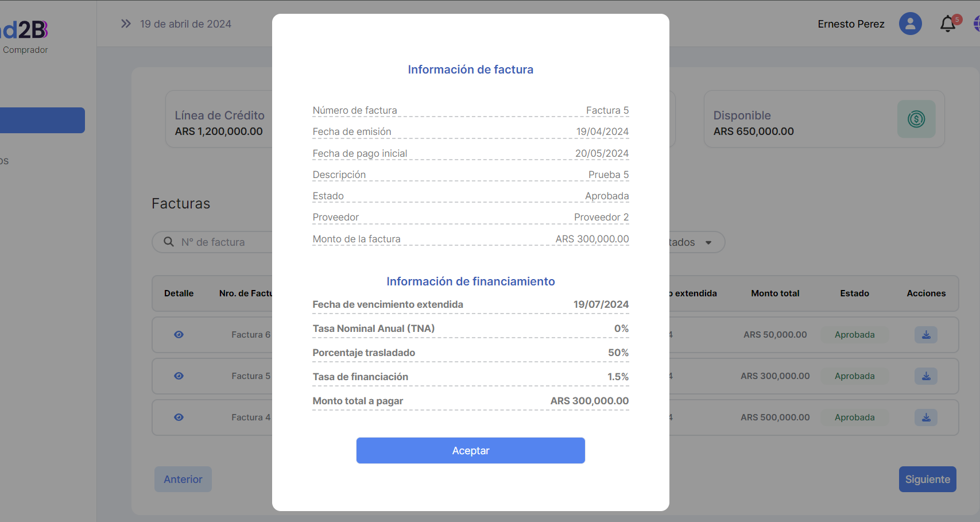Go back with the Anterior button
The height and width of the screenshot is (522, 980).
pos(183,480)
